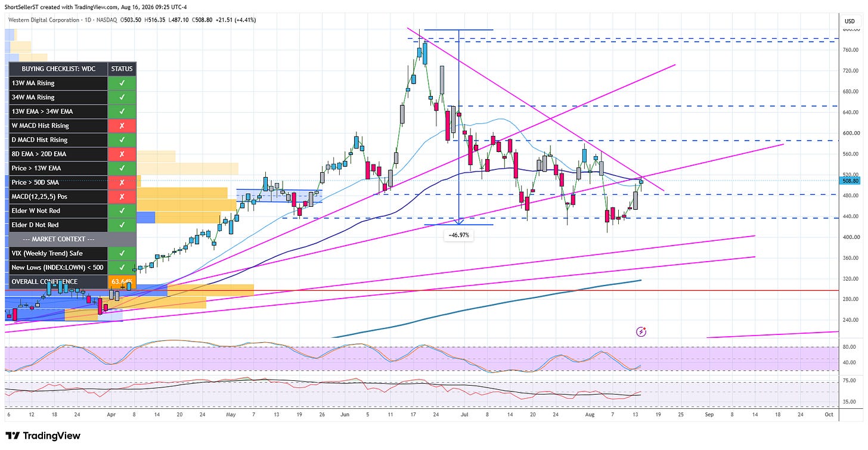Select the OVERALL CONFIDENCE row label

(45, 281)
